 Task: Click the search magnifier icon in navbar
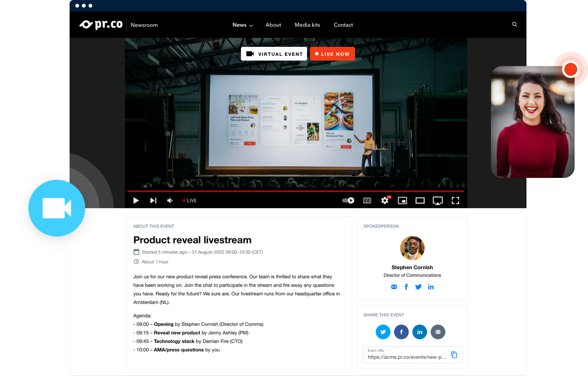pos(515,25)
